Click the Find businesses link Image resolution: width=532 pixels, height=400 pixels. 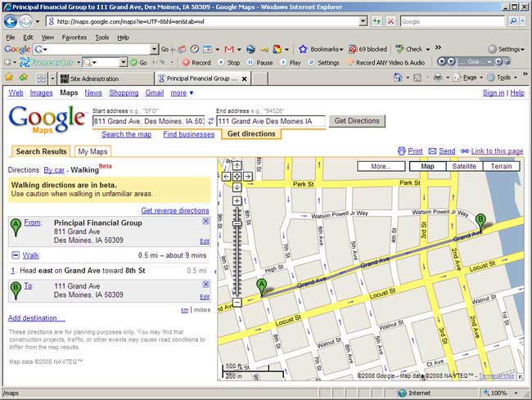(x=188, y=135)
